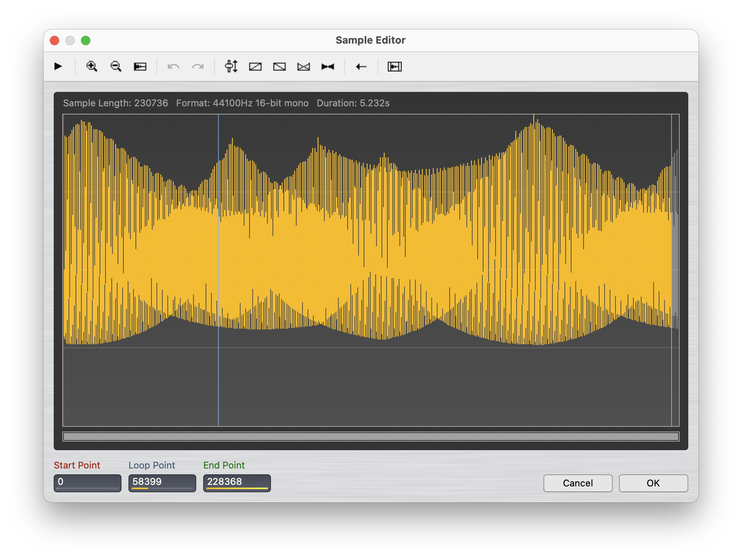Click the bow-tie shaped toolbar icon

point(328,67)
